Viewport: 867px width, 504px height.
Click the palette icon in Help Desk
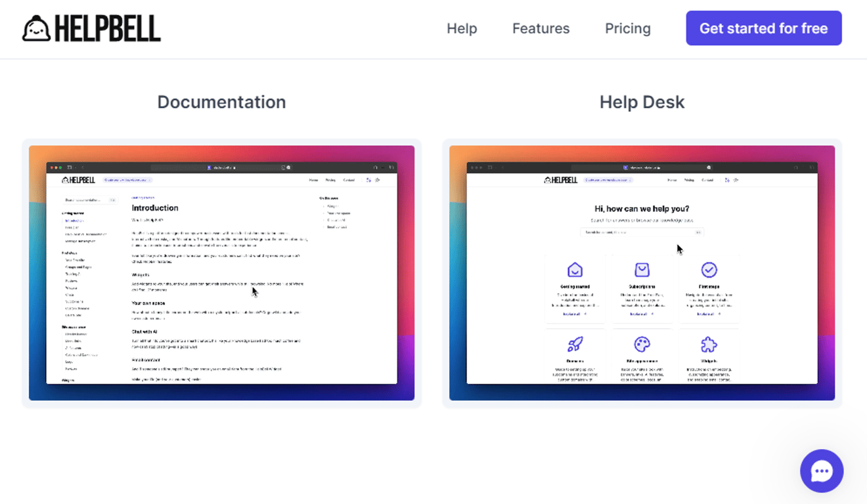click(x=642, y=344)
